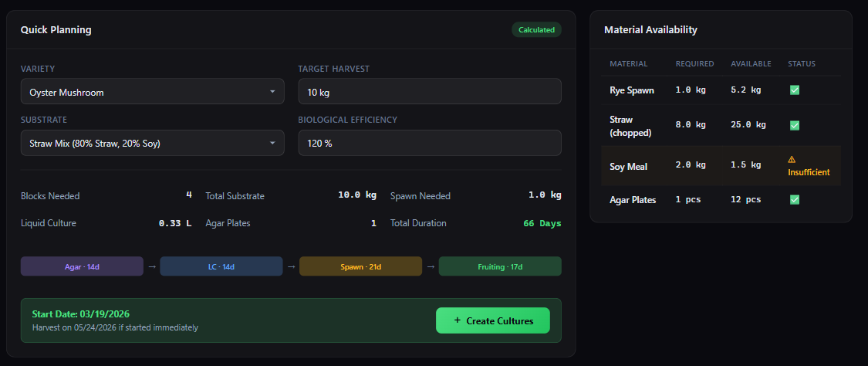This screenshot has width=868, height=366.
Task: Click the arrow between Spawn and Fruiting stages
Action: [x=431, y=266]
